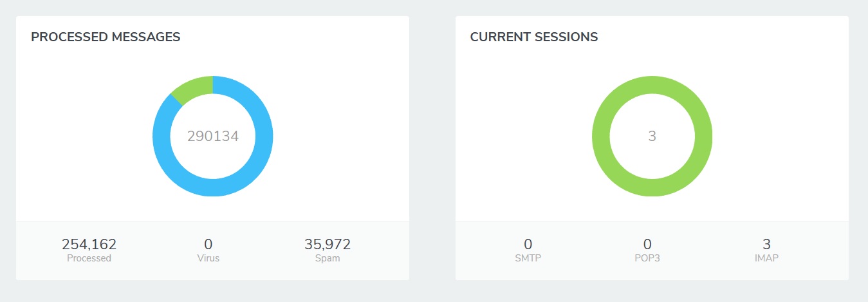
Task: Click the Current Sessions card heading
Action: click(534, 37)
